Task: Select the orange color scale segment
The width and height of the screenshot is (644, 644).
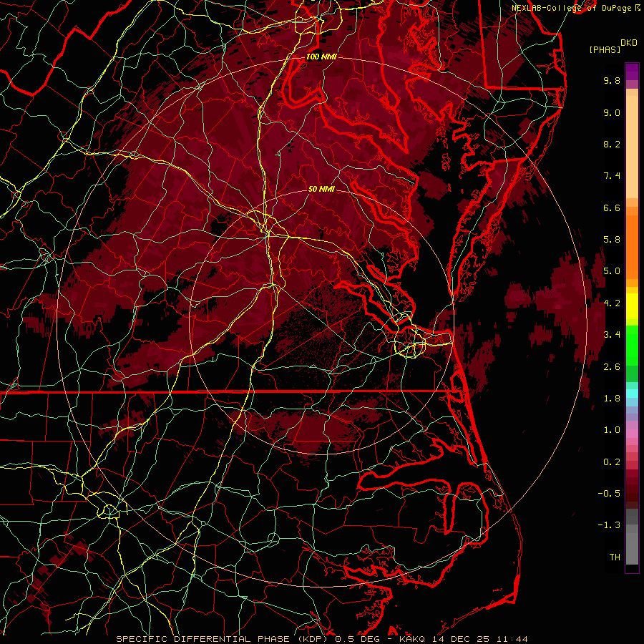Action: (632, 246)
